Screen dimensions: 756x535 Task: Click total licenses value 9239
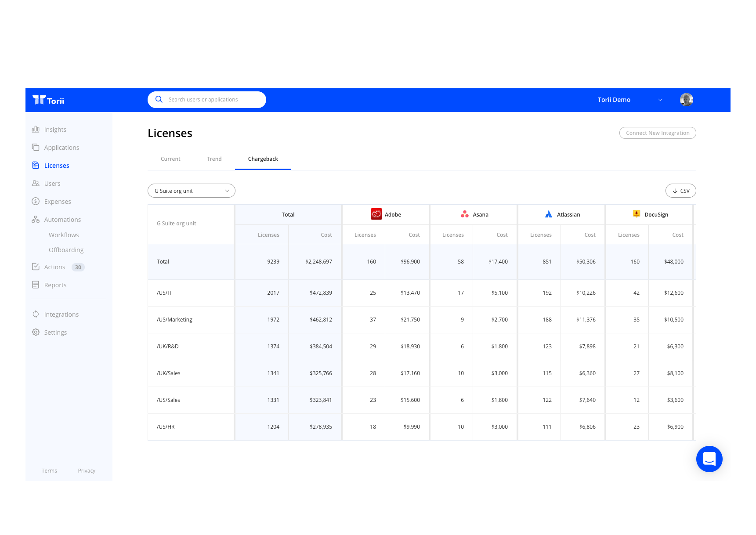point(273,262)
